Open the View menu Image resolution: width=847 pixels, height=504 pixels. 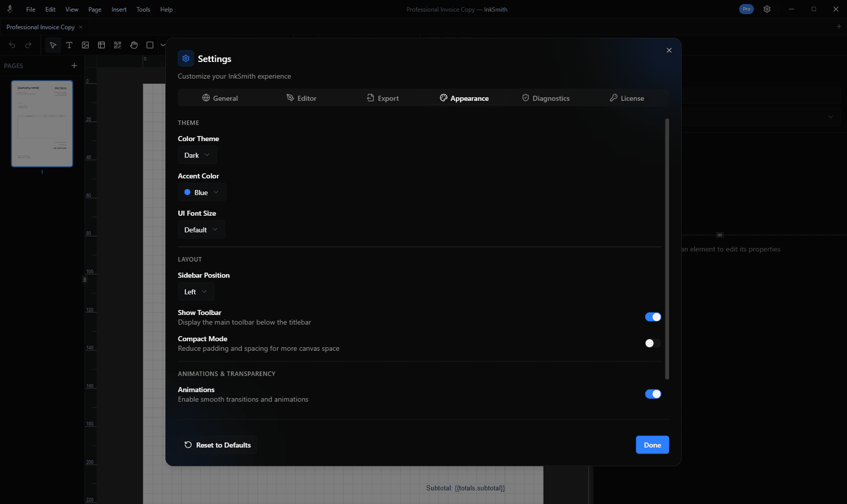pyautogui.click(x=72, y=10)
